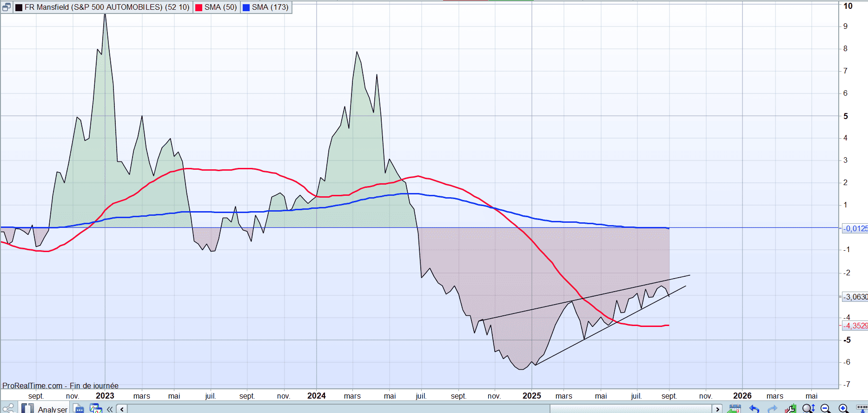The width and height of the screenshot is (868, 413).
Task: Click the blue -0,0125 price label
Action: 855,228
